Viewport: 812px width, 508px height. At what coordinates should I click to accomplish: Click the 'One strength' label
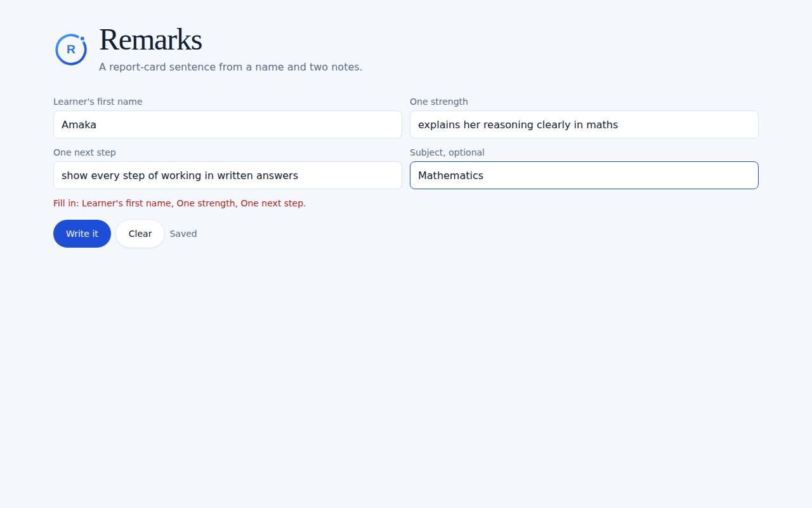[x=439, y=102]
